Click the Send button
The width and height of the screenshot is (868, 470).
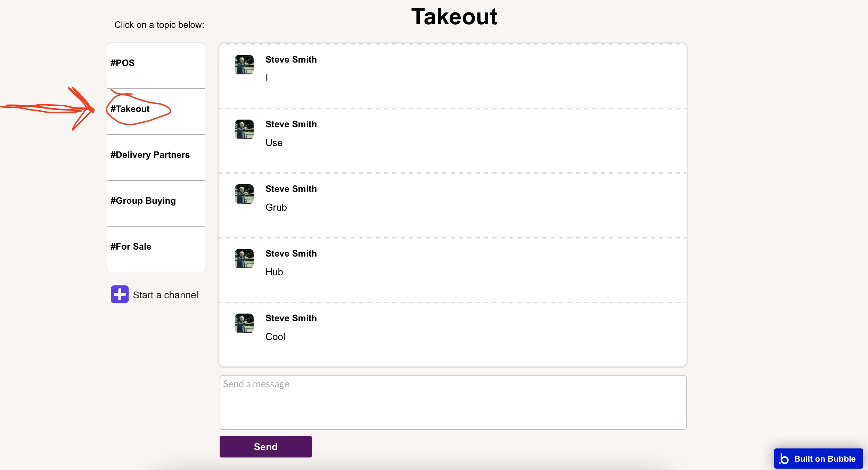(266, 447)
